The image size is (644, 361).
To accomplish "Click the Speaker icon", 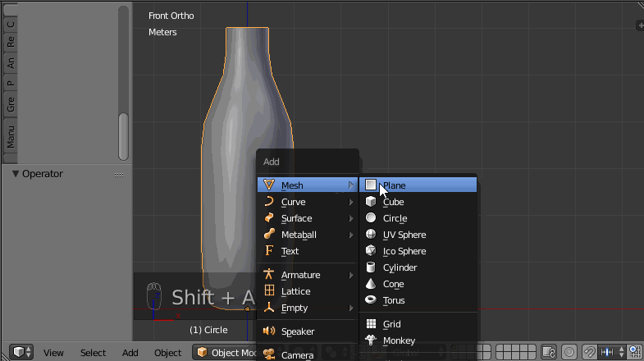I will click(x=269, y=331).
